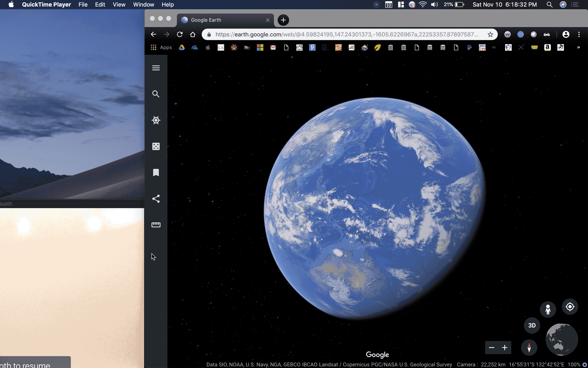Open My Places with the bookmark icon
Viewport: 588px width, 368px height.
156,173
